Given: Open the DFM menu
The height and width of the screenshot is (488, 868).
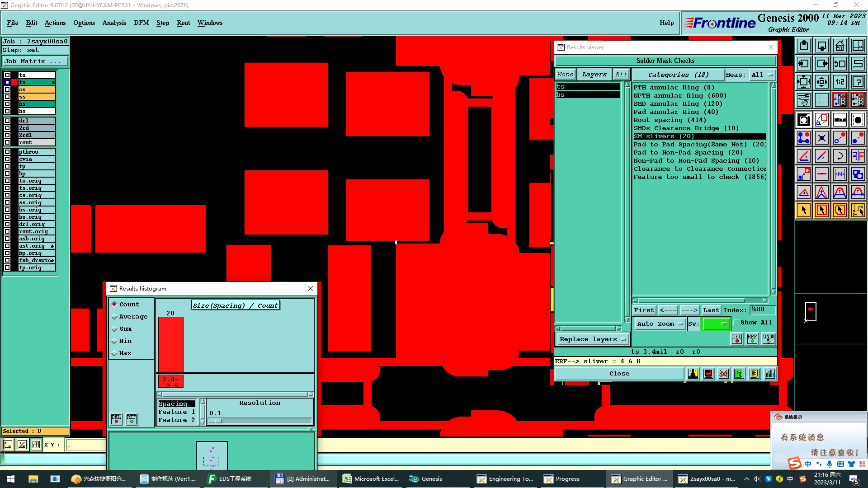Looking at the screenshot, I should pos(141,23).
